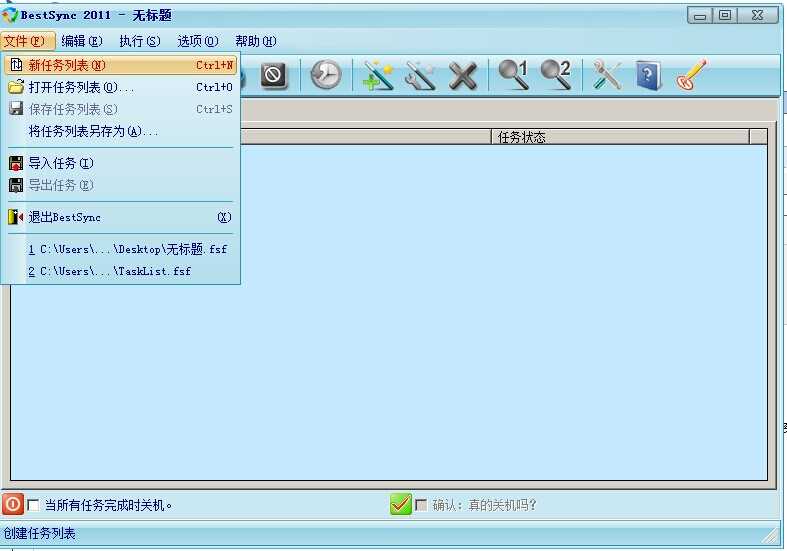Image resolution: width=787 pixels, height=551 pixels.
Task: Open the 帮助(H) menu
Action: pyautogui.click(x=255, y=41)
